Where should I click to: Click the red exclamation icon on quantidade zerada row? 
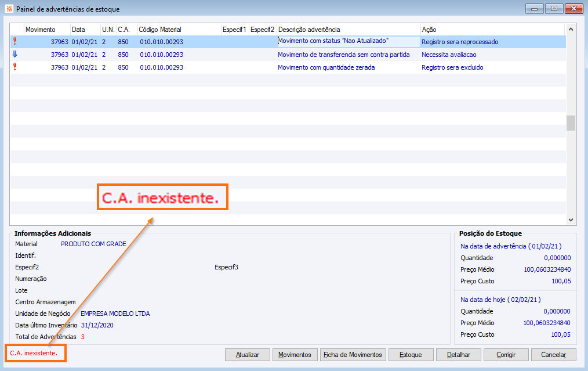[x=15, y=67]
